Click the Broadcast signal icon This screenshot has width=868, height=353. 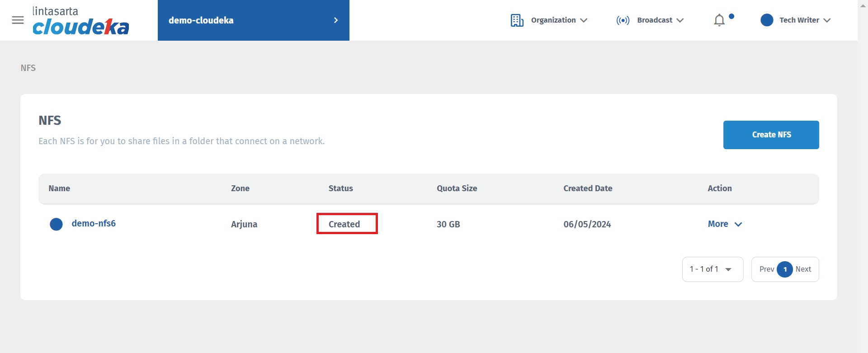point(623,20)
